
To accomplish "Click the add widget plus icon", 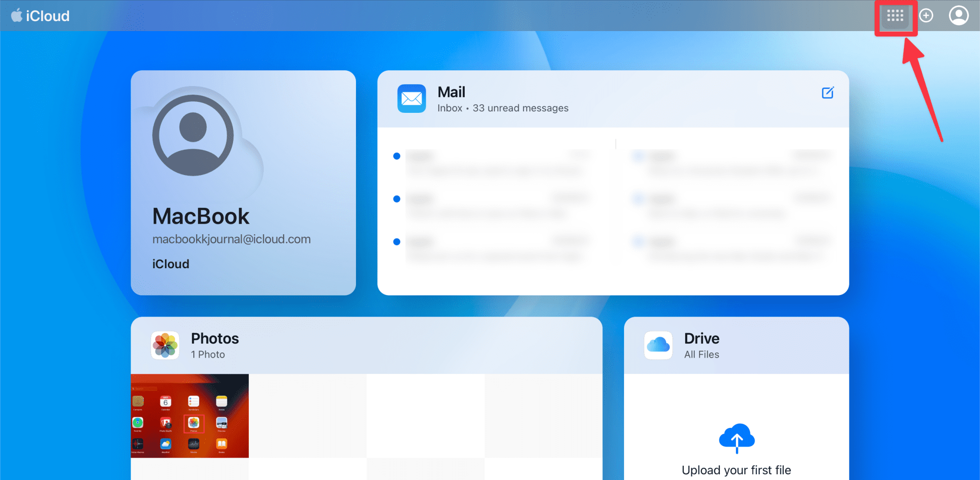I will (x=926, y=15).
